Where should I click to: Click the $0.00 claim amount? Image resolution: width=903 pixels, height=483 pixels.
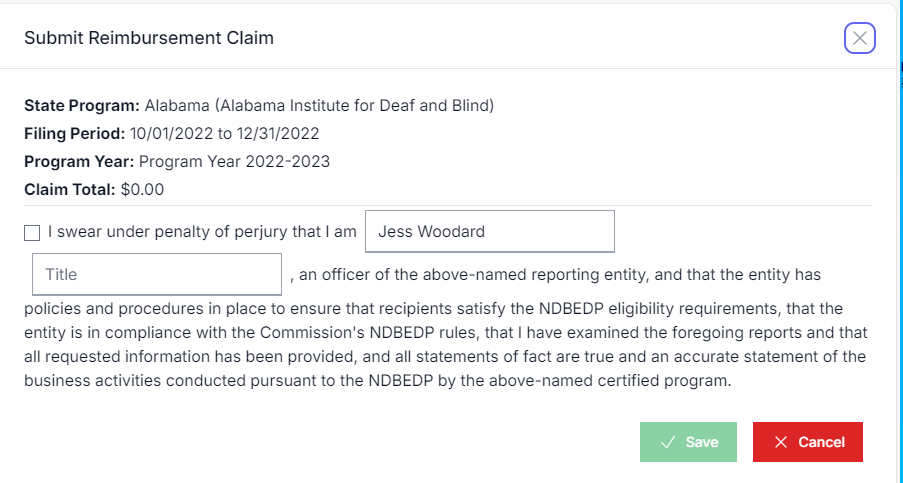(141, 189)
